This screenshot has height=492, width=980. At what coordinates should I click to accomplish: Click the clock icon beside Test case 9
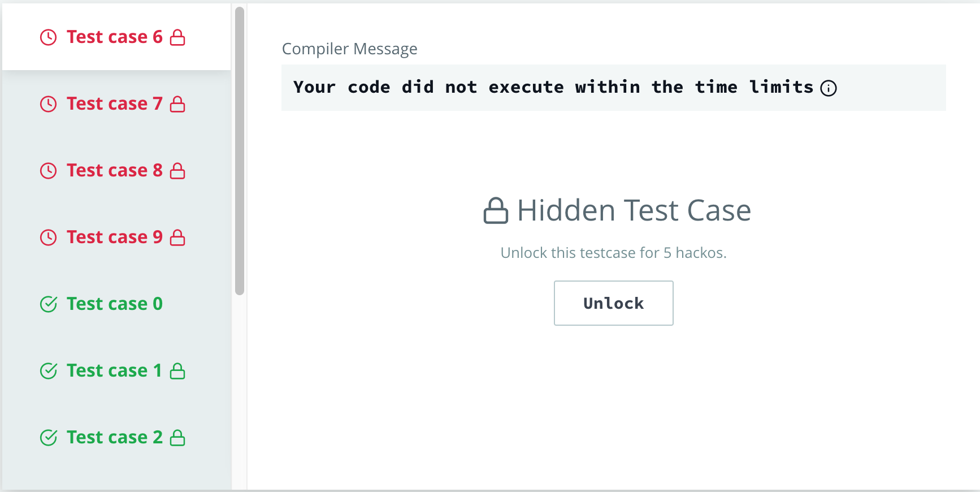[49, 238]
